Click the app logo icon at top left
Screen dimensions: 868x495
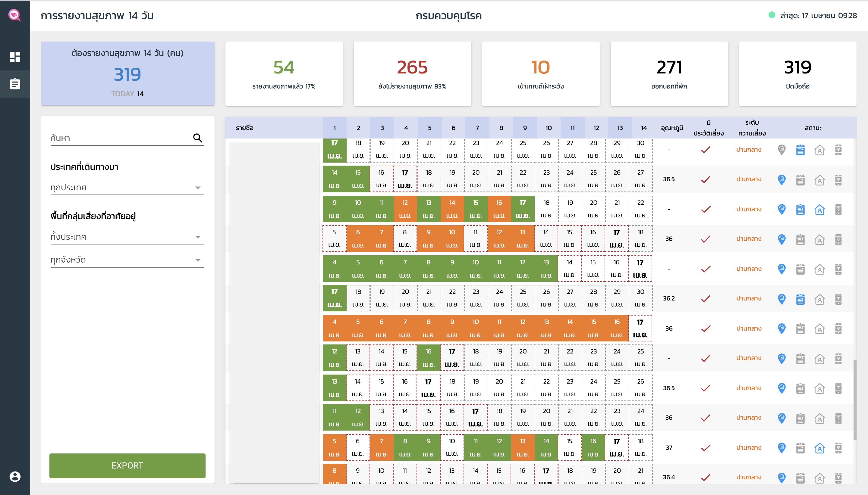click(x=14, y=15)
